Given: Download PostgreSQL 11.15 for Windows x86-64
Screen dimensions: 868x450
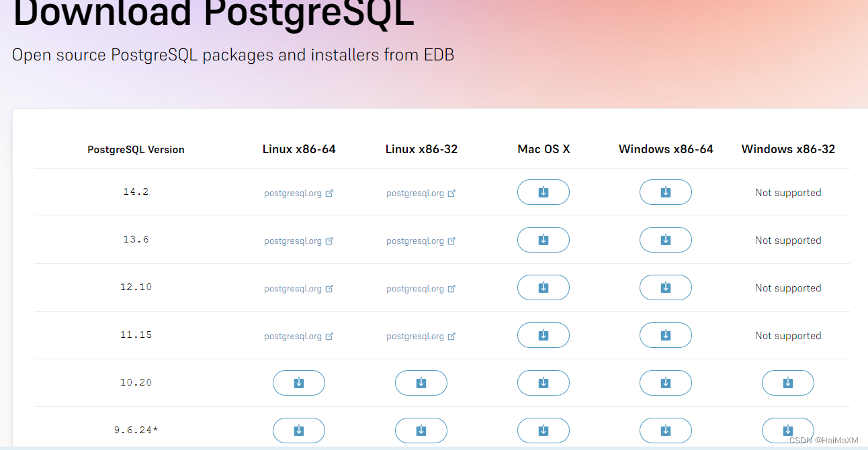Looking at the screenshot, I should pyautogui.click(x=665, y=335).
